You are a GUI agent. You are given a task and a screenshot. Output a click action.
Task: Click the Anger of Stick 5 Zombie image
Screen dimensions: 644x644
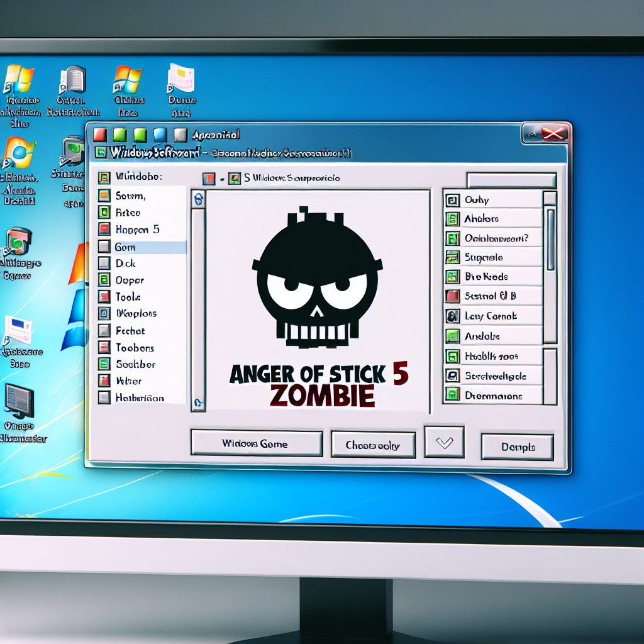(x=318, y=302)
